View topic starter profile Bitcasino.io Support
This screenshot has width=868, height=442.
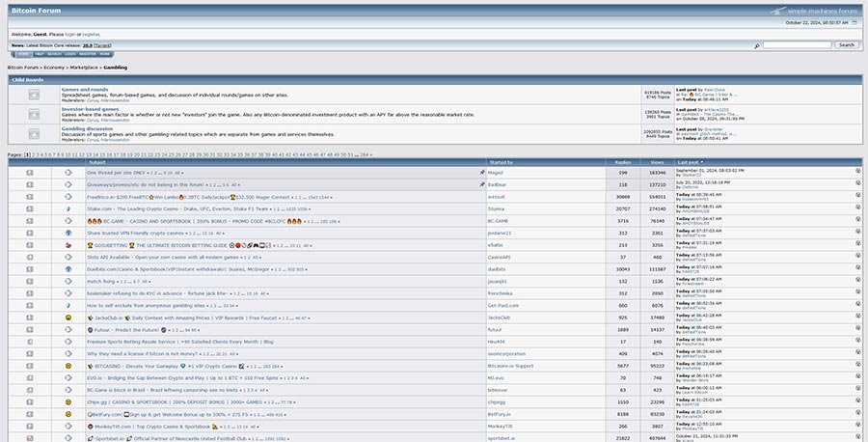(510, 366)
